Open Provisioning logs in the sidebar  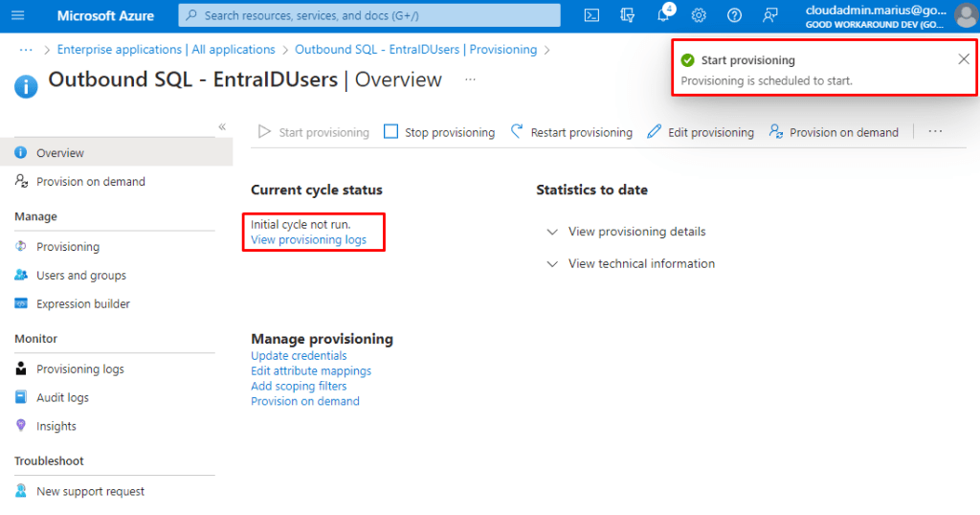click(x=79, y=369)
